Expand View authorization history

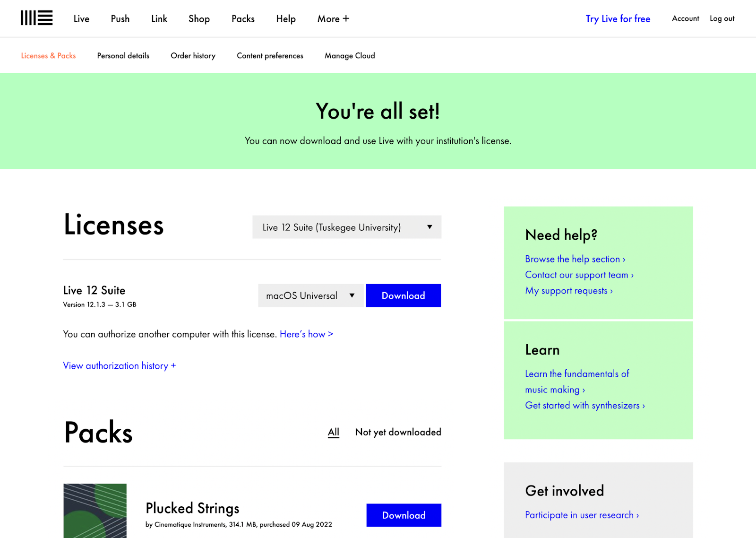point(119,366)
